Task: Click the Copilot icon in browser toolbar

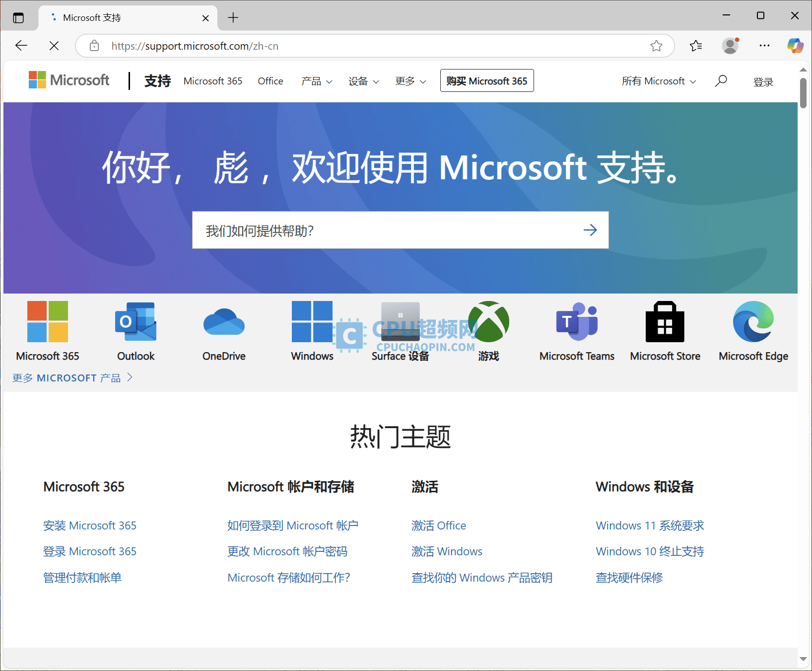Action: (x=795, y=45)
